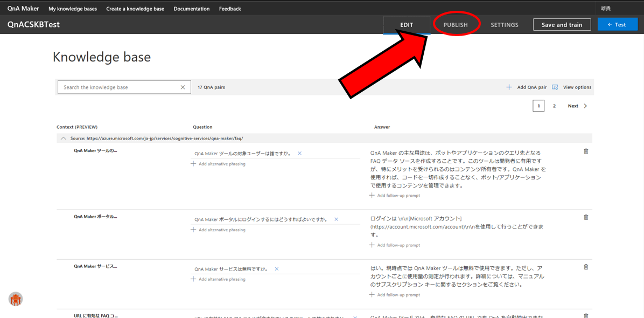This screenshot has height=318, width=644.
Task: Click the context cell 'QnA Maker サービス...'
Action: (x=95, y=266)
